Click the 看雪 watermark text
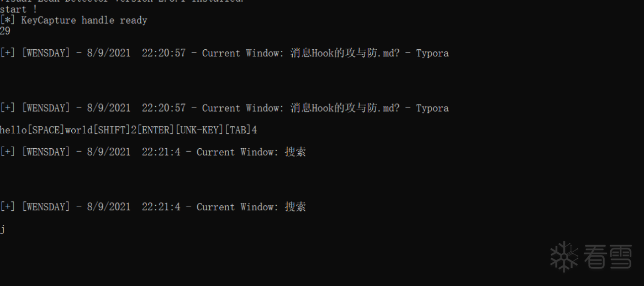This screenshot has height=286, width=644. point(609,257)
